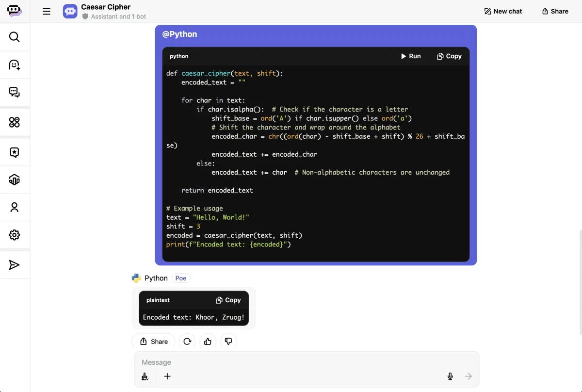Click the Caesar Cipher chat title
The image size is (582, 392).
pyautogui.click(x=106, y=7)
